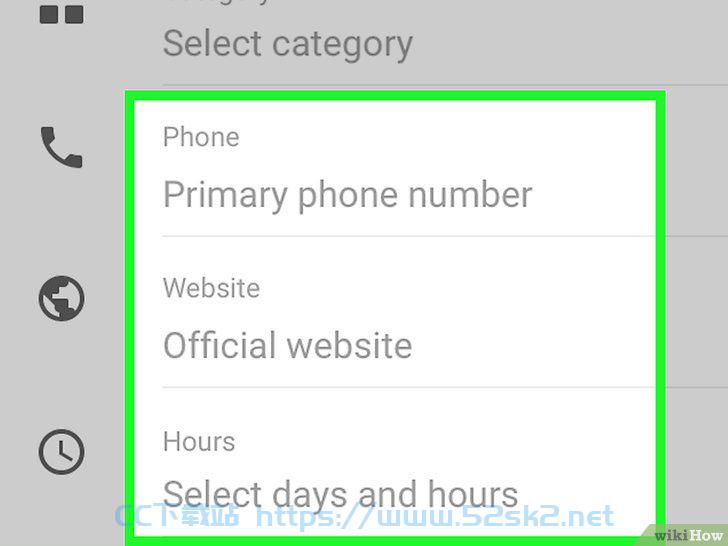
Task: Tap the category grid squares icon
Action: [x=62, y=14]
